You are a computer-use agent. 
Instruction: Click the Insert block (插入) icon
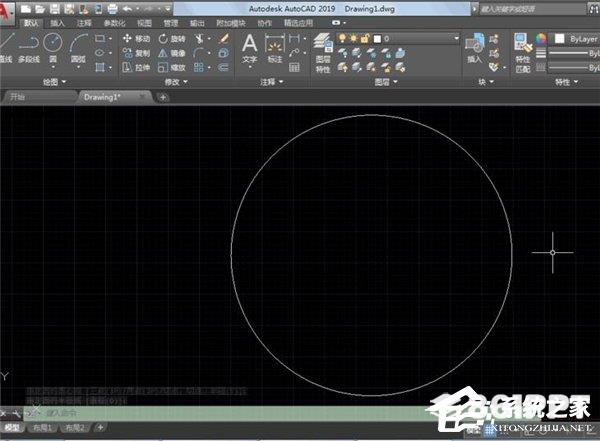click(474, 48)
